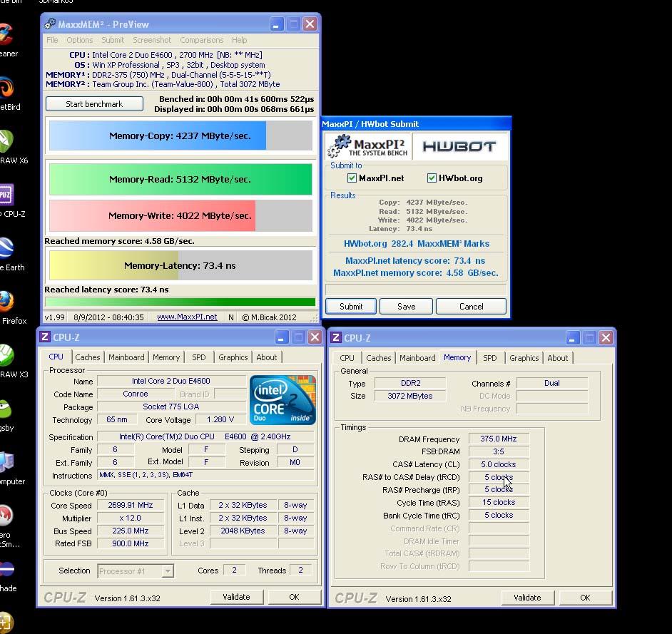The image size is (672, 634).
Task: Click OK in right CPU-Z window
Action: pos(585,598)
